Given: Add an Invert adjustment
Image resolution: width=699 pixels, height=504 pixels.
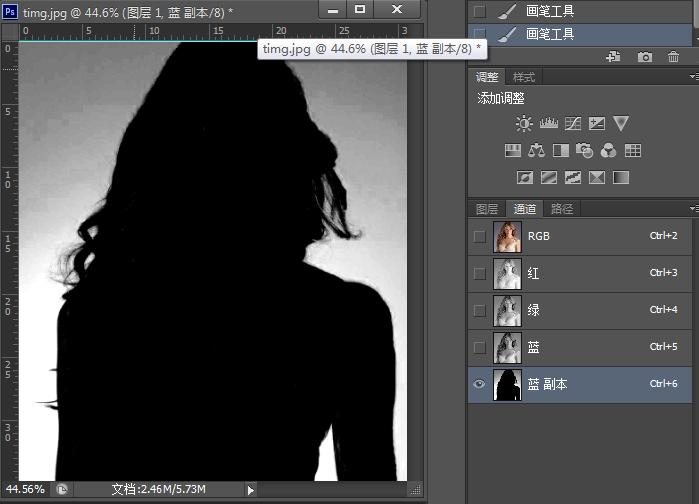Looking at the screenshot, I should point(525,178).
